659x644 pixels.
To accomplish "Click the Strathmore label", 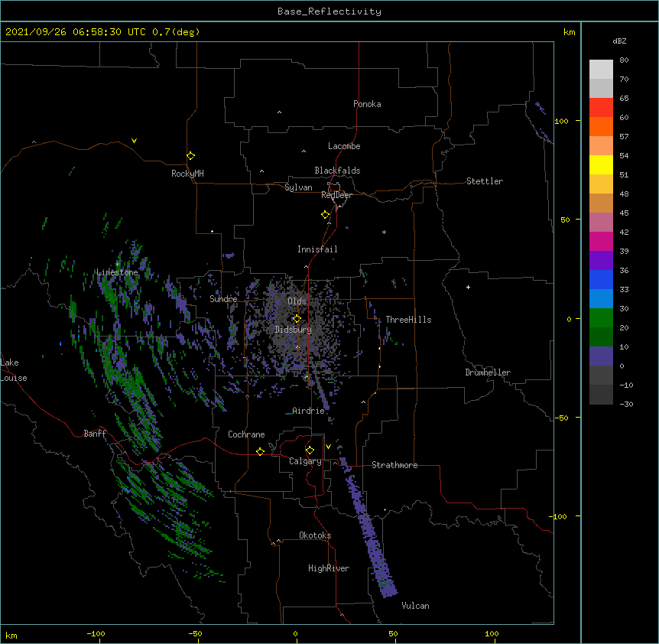I will point(394,465).
